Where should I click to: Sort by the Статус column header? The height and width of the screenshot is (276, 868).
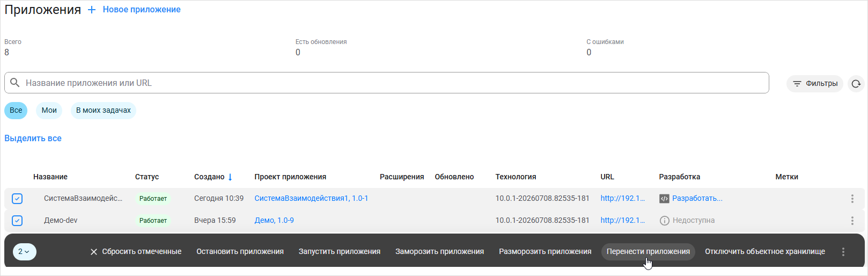[x=147, y=177]
